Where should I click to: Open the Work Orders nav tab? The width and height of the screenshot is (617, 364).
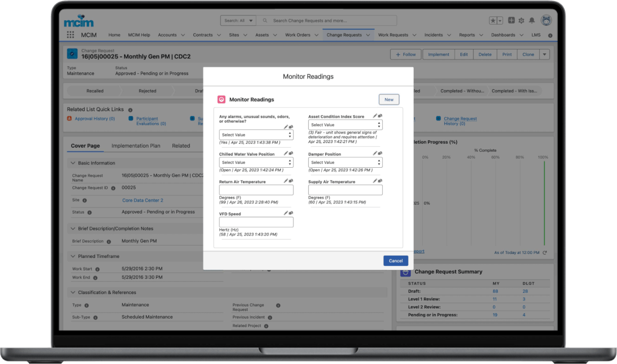[298, 35]
